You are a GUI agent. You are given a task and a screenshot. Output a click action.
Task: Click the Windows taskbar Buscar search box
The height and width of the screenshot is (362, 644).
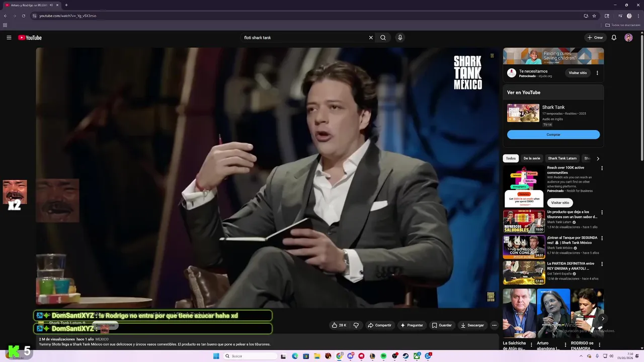point(250,356)
